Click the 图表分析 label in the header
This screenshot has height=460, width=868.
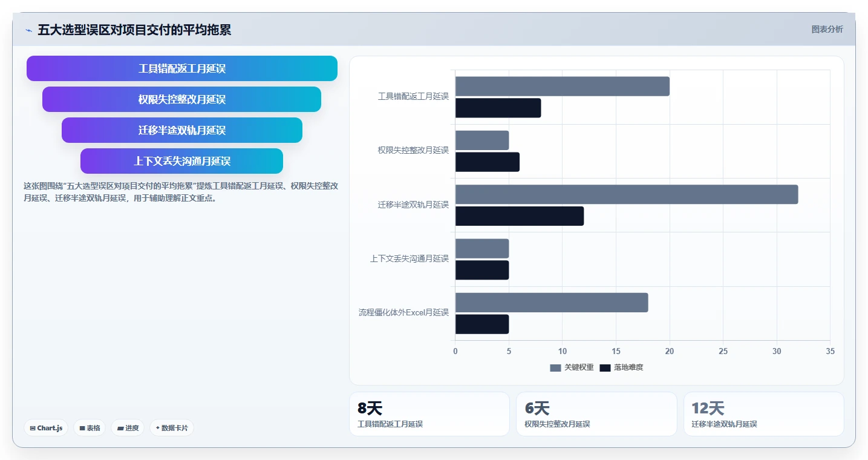pos(827,29)
